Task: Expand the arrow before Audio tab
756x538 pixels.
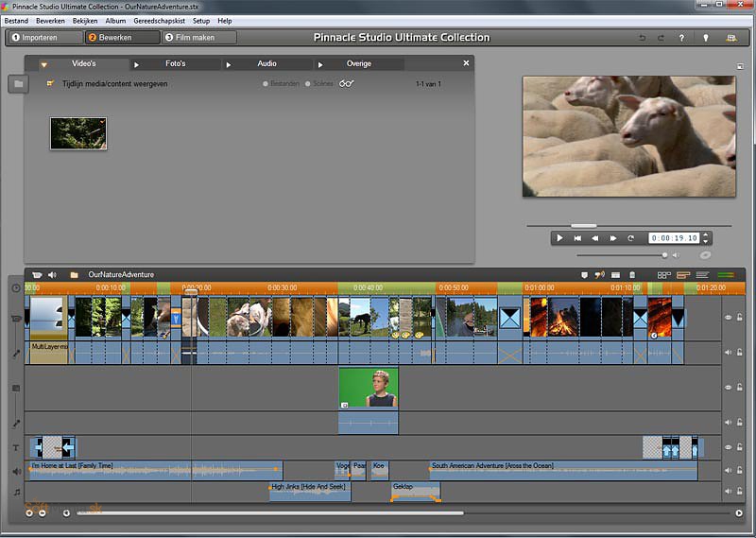Action: tap(229, 64)
